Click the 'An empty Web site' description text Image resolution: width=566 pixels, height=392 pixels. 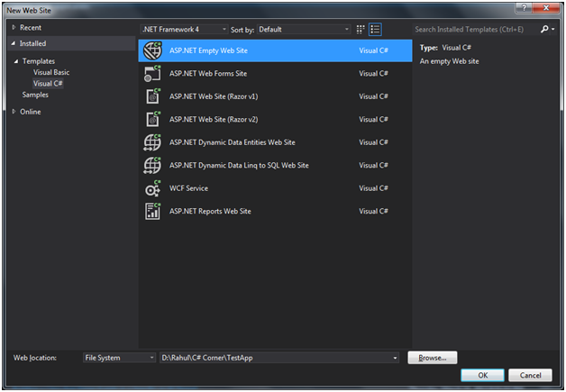coord(449,61)
